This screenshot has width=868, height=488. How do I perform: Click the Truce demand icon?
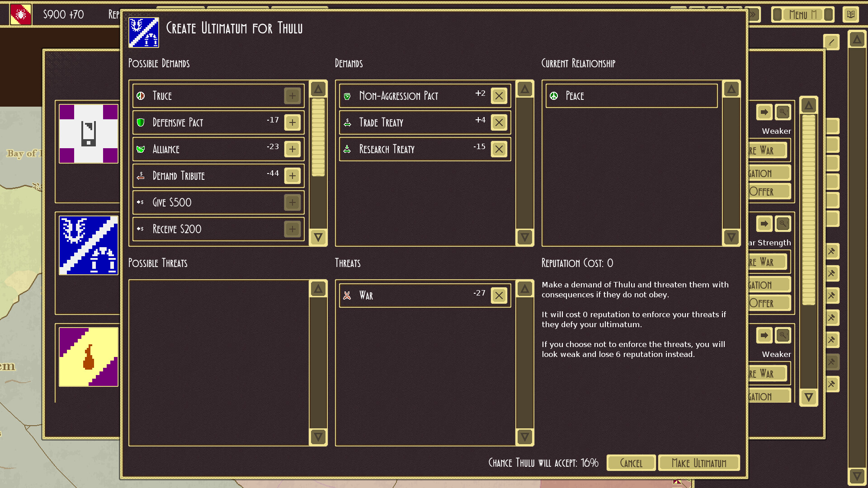point(141,96)
